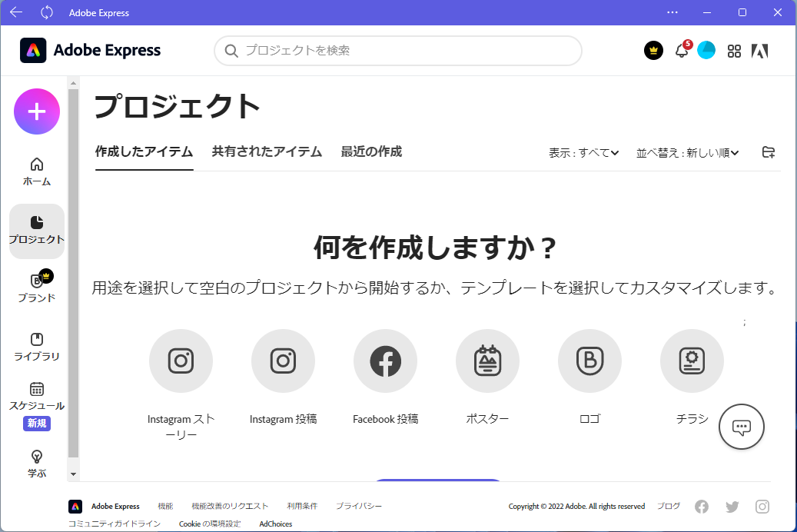
Task: Open ライブラリ in sidebar
Action: pyautogui.click(x=37, y=347)
